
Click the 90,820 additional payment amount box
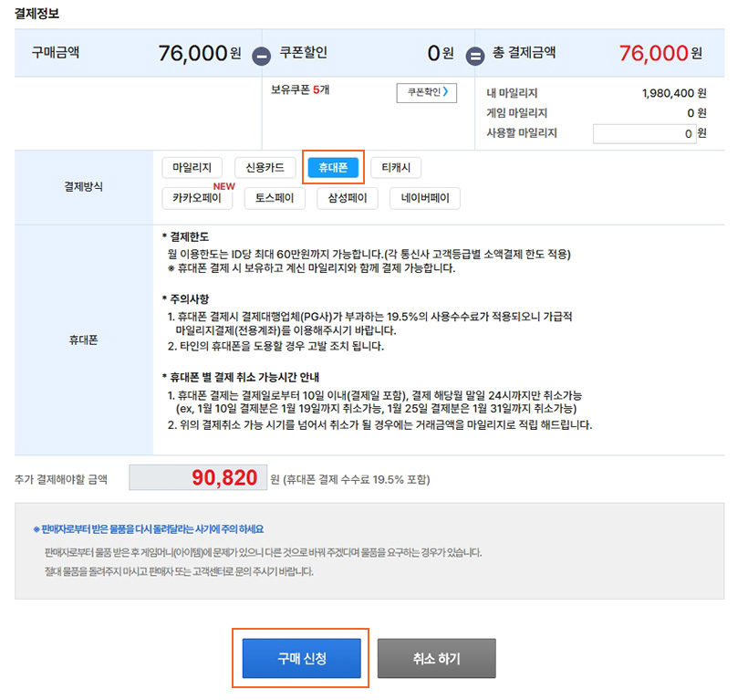click(x=196, y=478)
